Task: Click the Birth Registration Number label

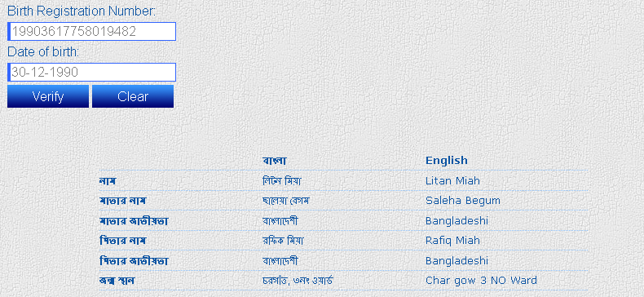Action: 82,11
